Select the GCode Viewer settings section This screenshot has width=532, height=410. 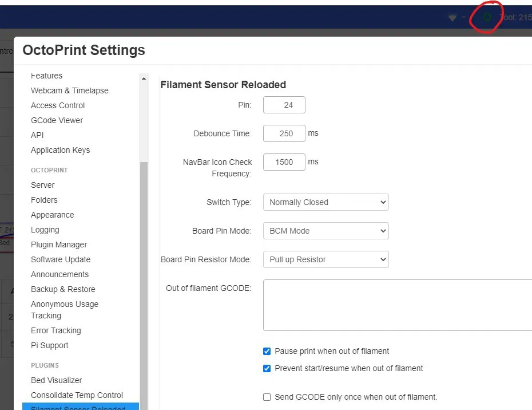(x=57, y=120)
